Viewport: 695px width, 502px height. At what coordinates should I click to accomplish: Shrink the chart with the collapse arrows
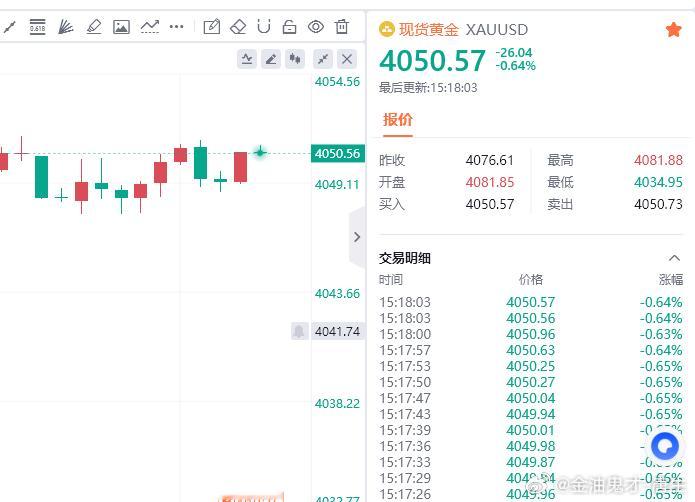pos(323,59)
